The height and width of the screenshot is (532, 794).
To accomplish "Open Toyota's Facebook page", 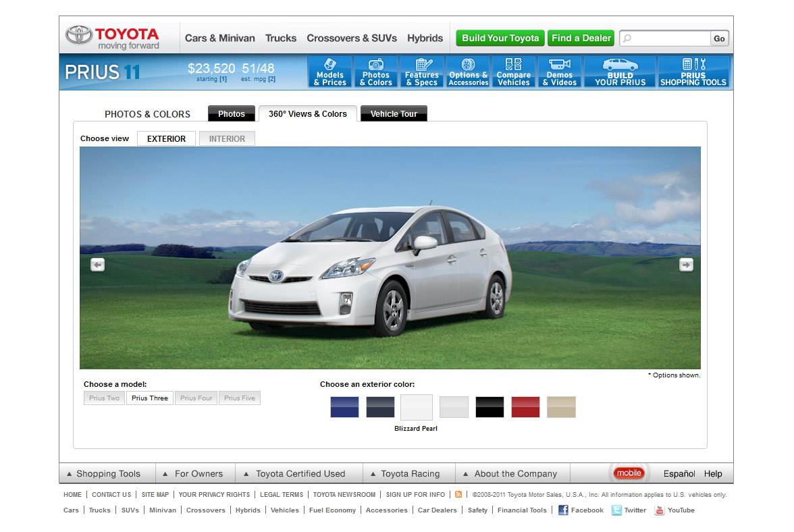I will click(581, 510).
